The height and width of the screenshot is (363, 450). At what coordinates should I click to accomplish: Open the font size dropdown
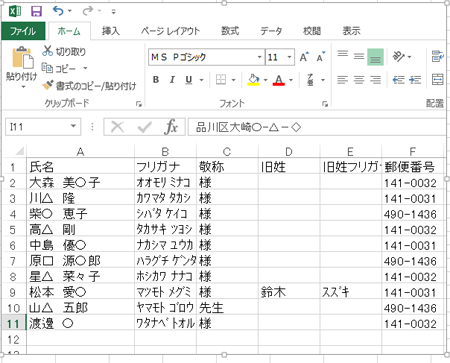coord(289,57)
